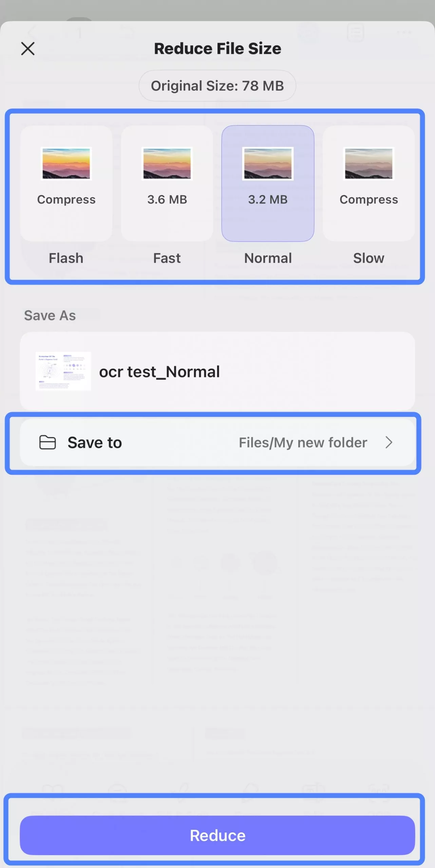The image size is (435, 868).
Task: Select the Flash compression option
Action: [66, 183]
